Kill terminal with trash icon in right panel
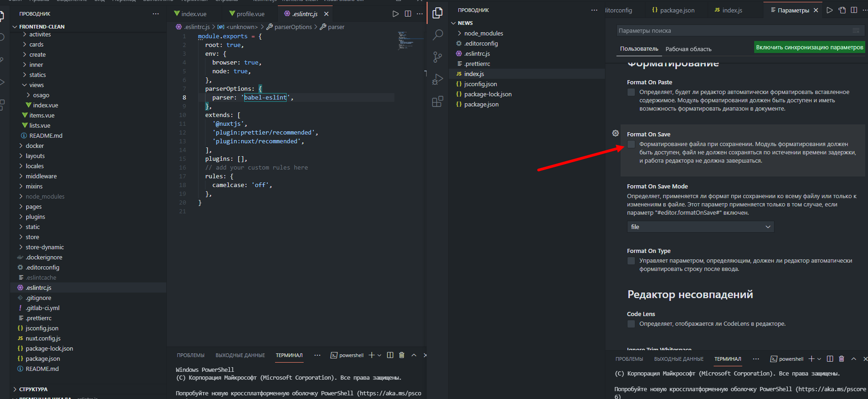The width and height of the screenshot is (868, 399). 842,359
